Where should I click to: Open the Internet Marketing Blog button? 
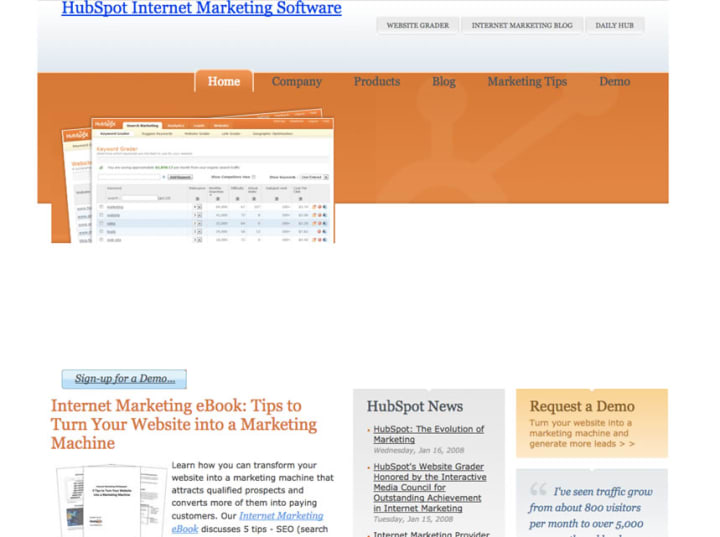click(522, 25)
